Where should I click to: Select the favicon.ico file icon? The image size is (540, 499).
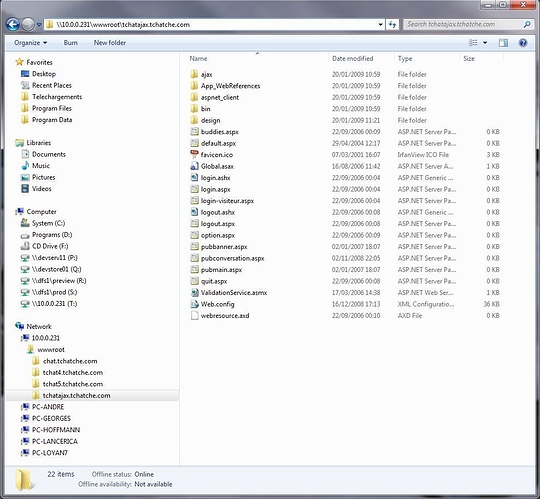tap(194, 155)
